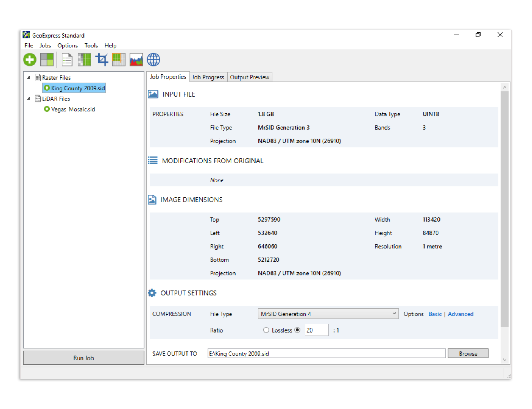Click the green plus Add file icon
Image resolution: width=532 pixels, height=409 pixels.
click(x=30, y=60)
